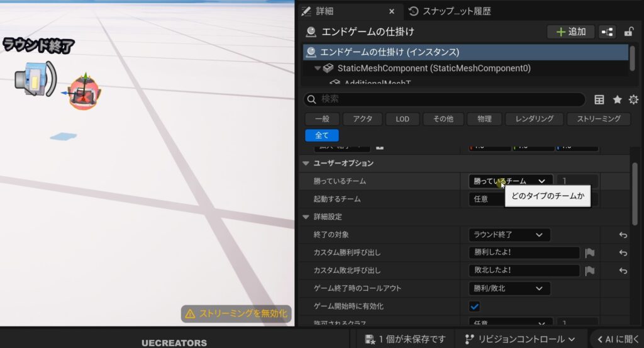This screenshot has height=348, width=644.
Task: Reset カスタム敗北呼び出し using revert arrow
Action: (x=623, y=271)
